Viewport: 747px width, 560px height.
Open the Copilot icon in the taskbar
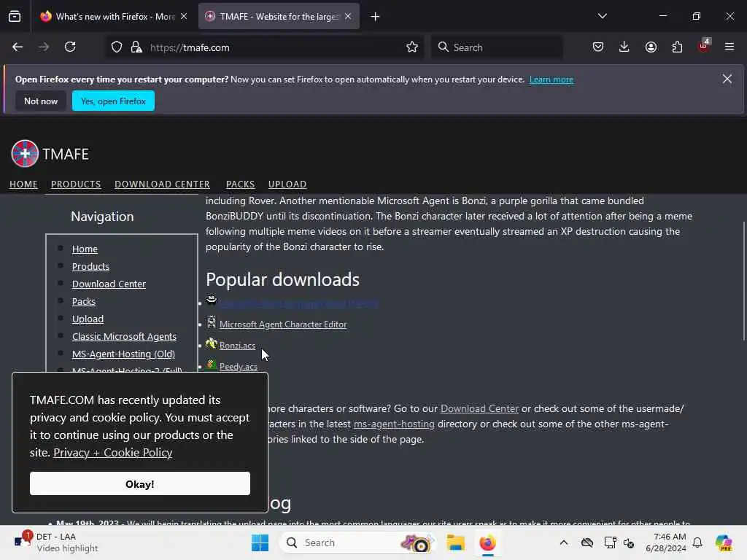[724, 542]
